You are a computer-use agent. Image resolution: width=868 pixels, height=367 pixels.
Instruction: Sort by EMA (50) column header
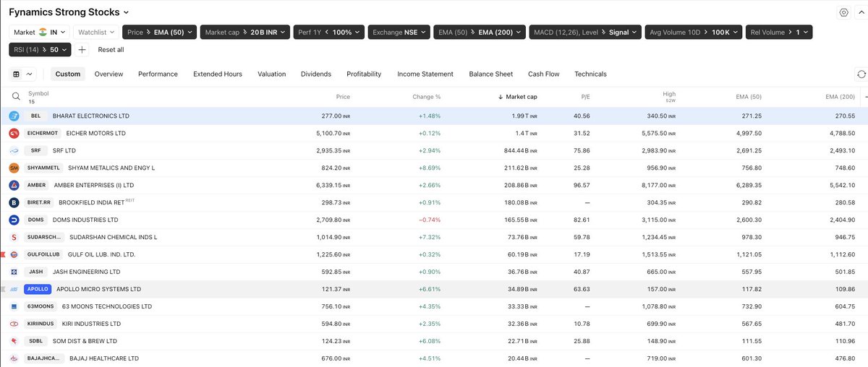click(749, 96)
